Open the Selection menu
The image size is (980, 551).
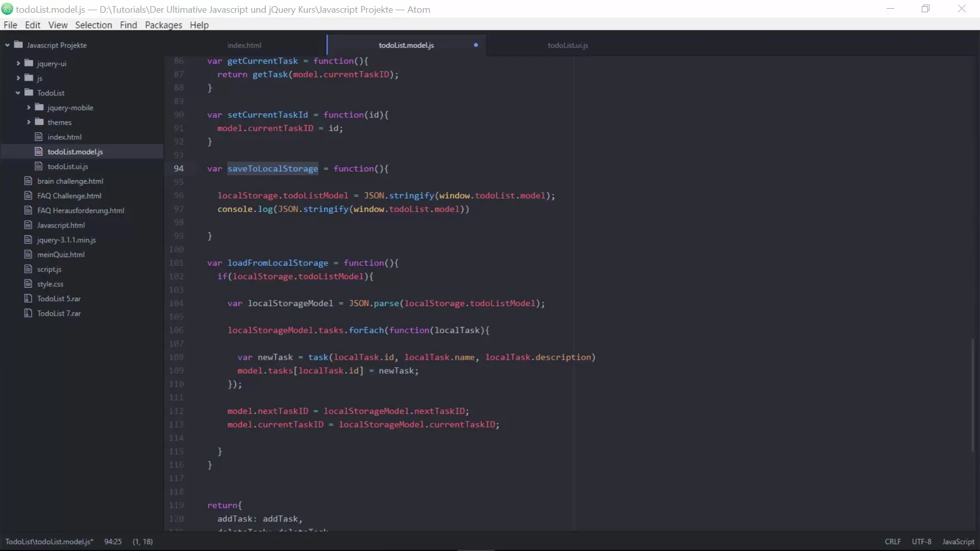tap(93, 25)
